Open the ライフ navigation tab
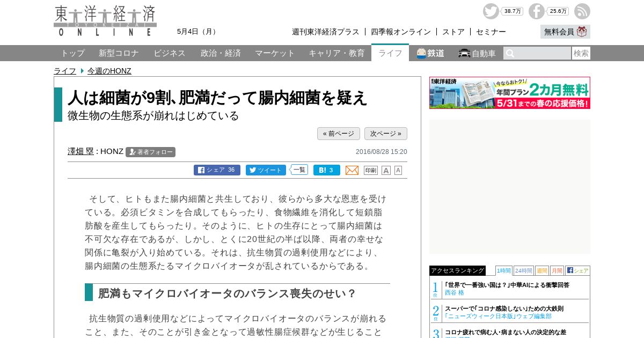The image size is (644, 338). tap(390, 53)
